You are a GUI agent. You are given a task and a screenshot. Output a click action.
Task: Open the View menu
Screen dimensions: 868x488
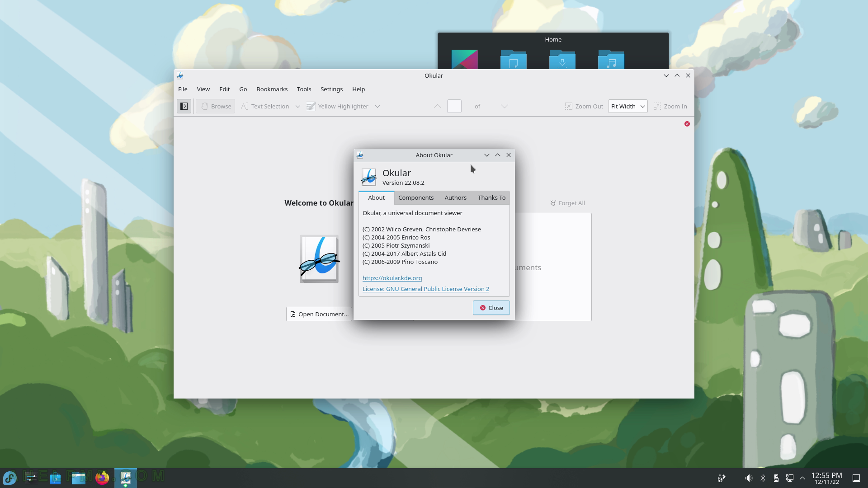tap(203, 89)
